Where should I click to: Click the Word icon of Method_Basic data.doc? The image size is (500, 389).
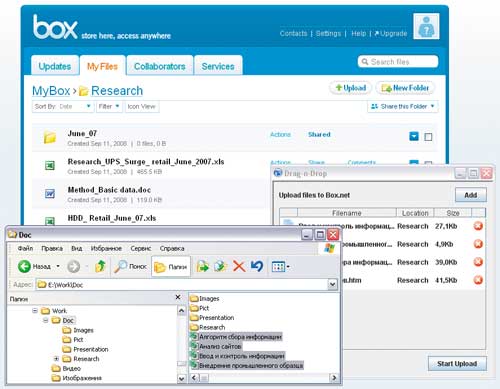tap(50, 193)
